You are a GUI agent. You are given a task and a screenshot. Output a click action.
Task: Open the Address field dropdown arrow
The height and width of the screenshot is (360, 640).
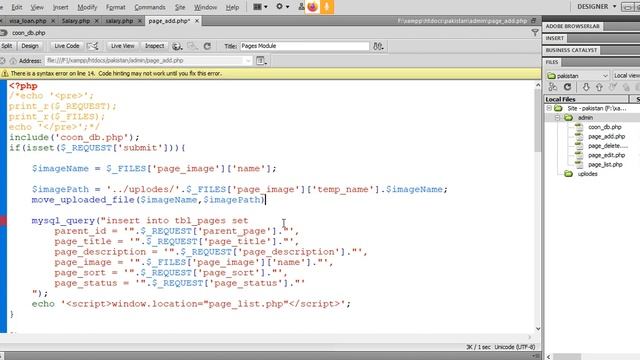(x=248, y=61)
